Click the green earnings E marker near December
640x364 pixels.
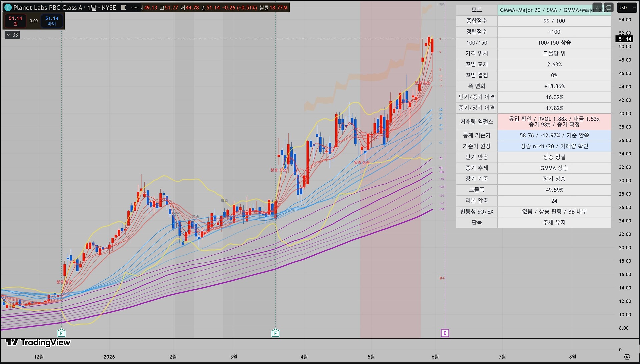(x=61, y=333)
